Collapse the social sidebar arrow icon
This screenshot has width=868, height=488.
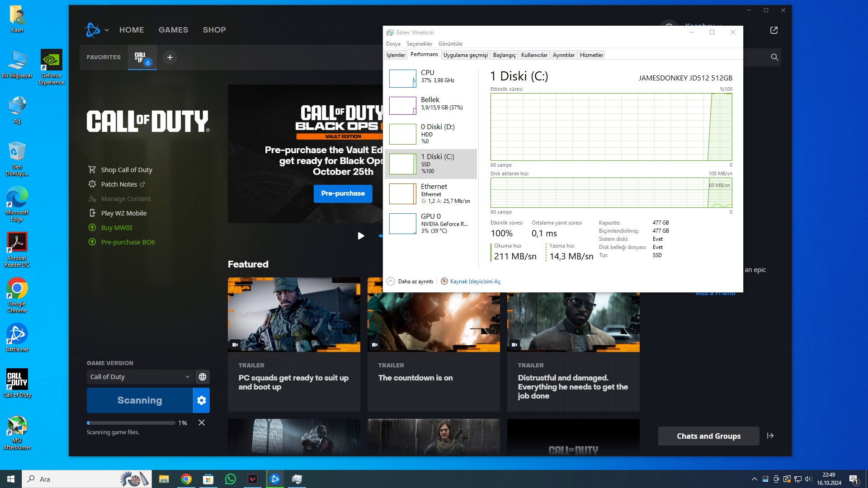(770, 436)
